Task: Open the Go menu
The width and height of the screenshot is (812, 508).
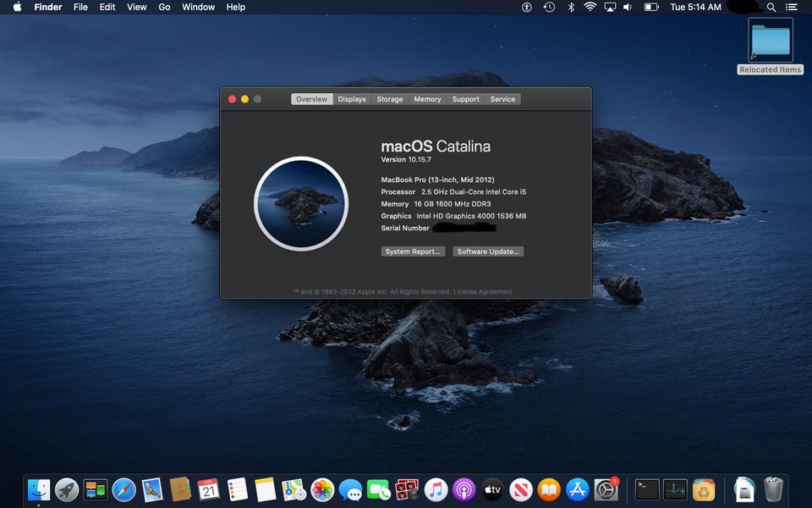Action: click(x=164, y=7)
